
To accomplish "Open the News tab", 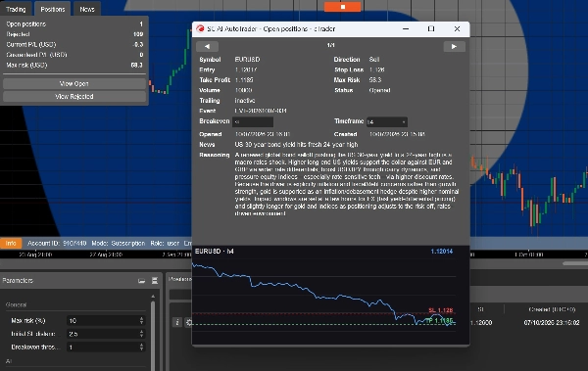I will (87, 9).
